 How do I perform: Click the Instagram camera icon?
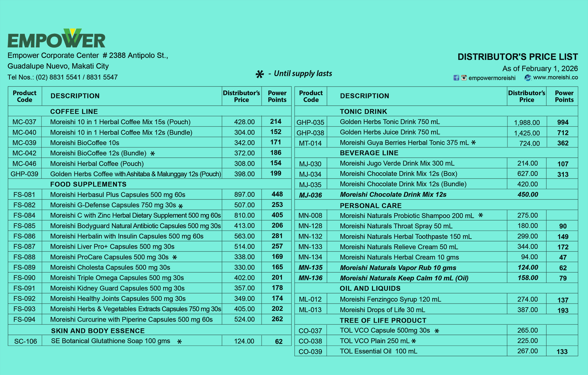464,78
